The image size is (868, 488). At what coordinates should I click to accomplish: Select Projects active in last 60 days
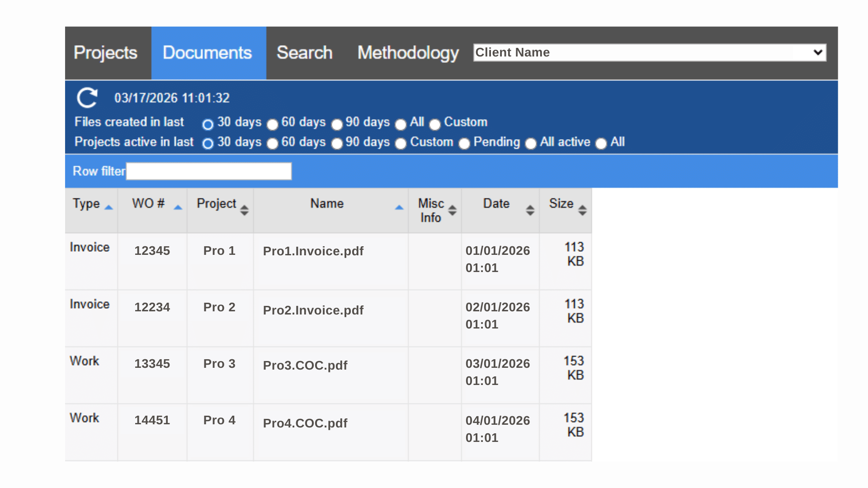pyautogui.click(x=272, y=144)
